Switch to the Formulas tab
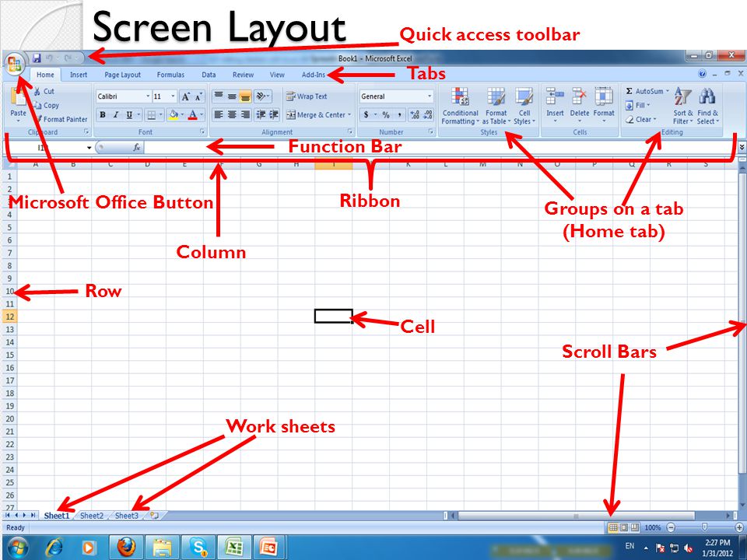747x560 pixels. tap(170, 75)
